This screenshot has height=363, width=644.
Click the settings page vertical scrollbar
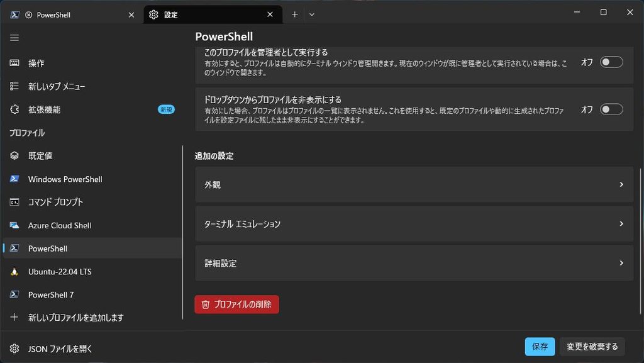tap(640, 241)
